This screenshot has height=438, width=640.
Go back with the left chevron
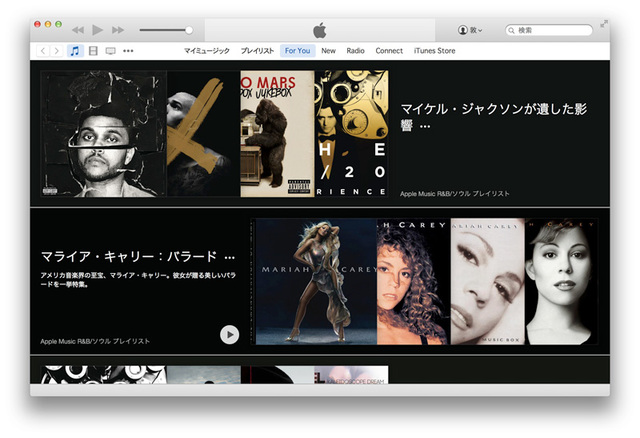43,51
